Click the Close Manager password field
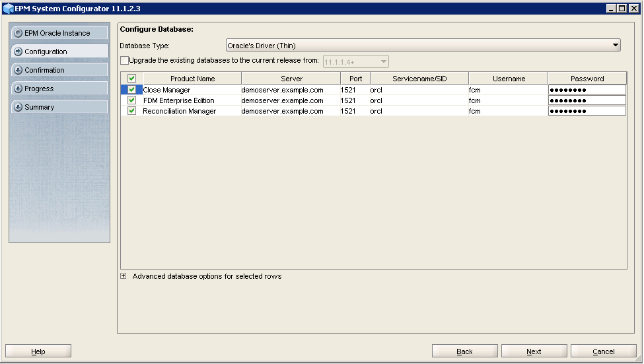Screen dimensions: 644x364 [x=587, y=90]
